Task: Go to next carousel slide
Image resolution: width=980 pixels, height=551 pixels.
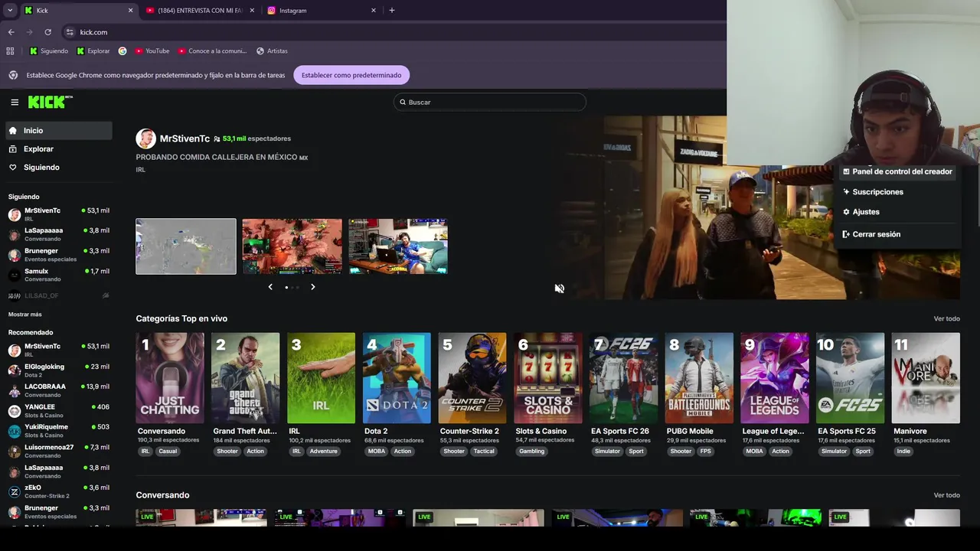Action: pos(312,287)
